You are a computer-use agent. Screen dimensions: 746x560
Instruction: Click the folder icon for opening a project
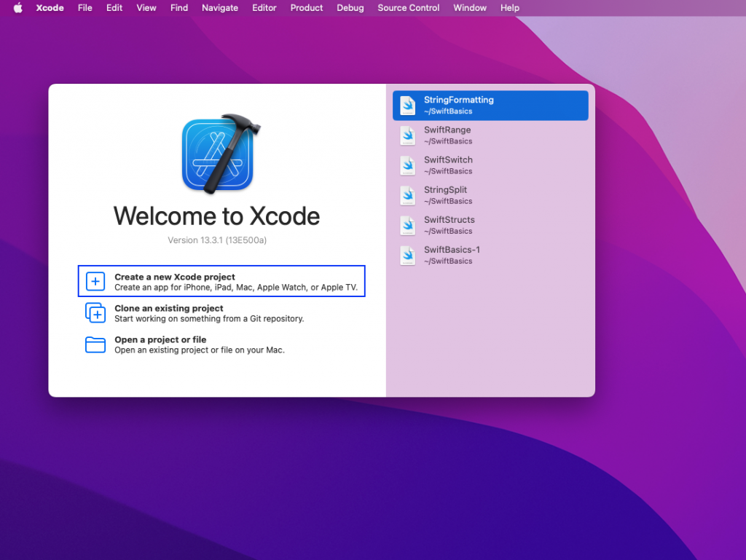pos(95,344)
